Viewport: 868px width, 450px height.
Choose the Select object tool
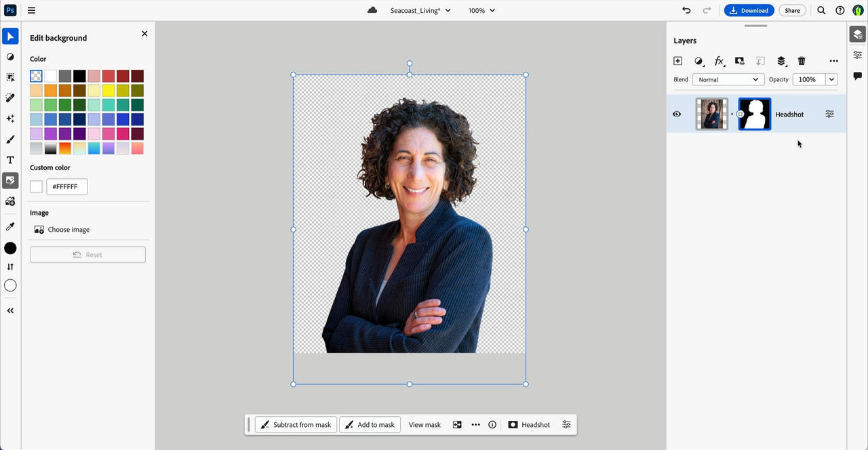[10, 77]
